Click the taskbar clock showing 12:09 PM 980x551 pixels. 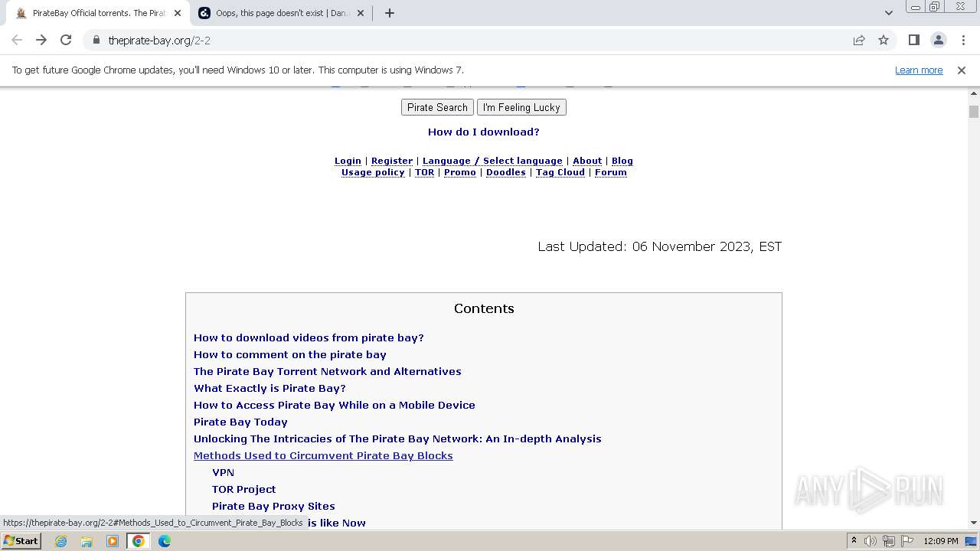click(941, 541)
